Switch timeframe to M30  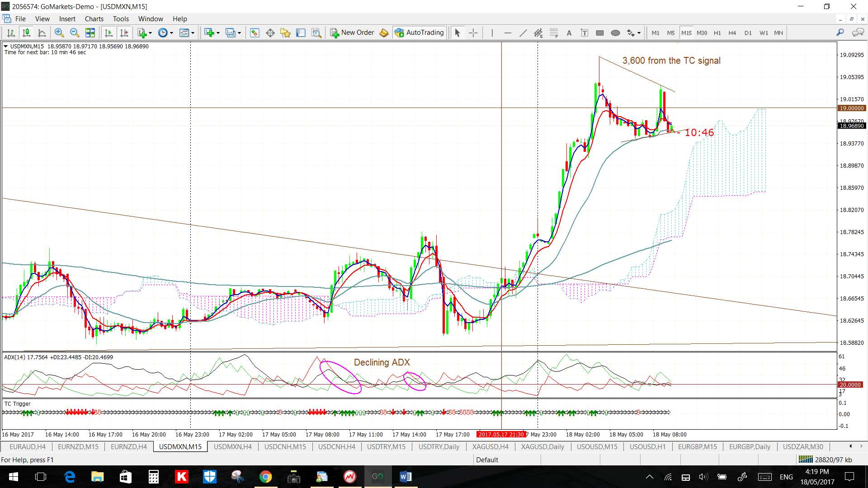point(702,33)
